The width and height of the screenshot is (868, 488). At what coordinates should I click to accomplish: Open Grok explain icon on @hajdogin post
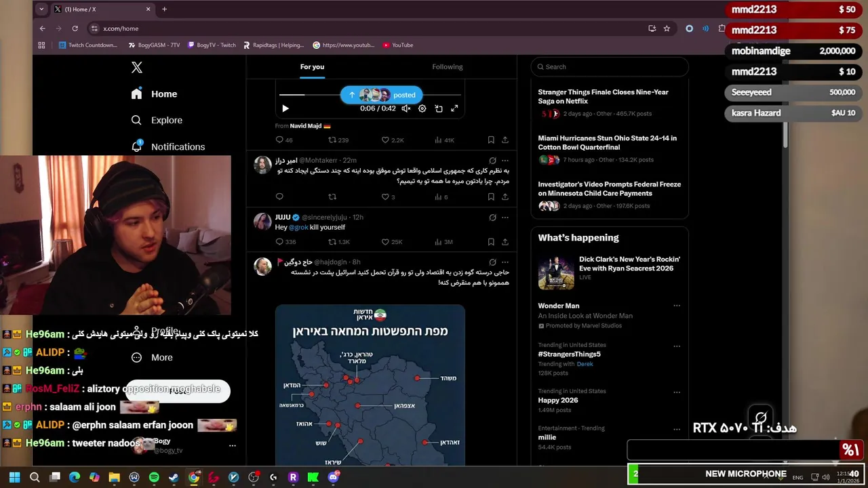point(492,262)
